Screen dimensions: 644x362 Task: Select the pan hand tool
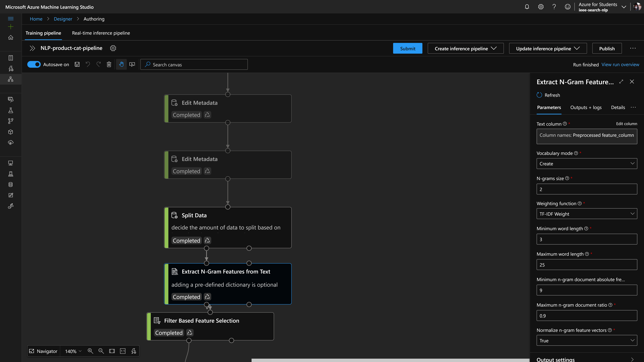coord(121,64)
